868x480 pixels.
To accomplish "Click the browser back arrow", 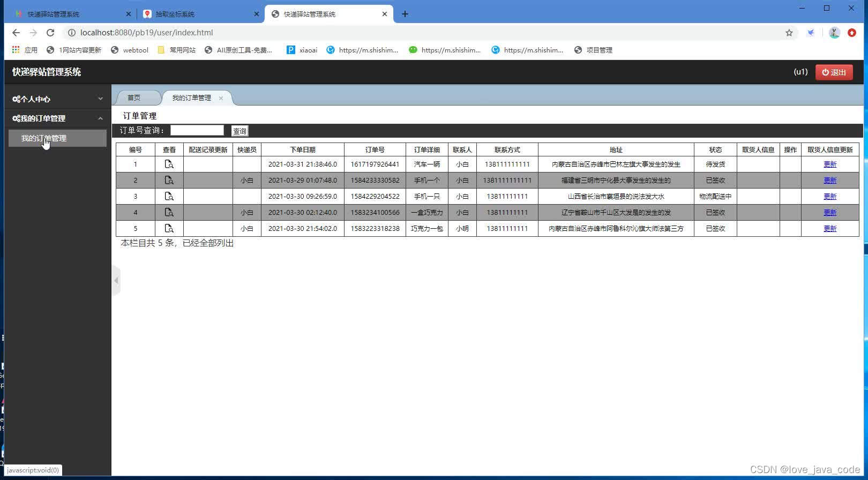I will pos(16,33).
